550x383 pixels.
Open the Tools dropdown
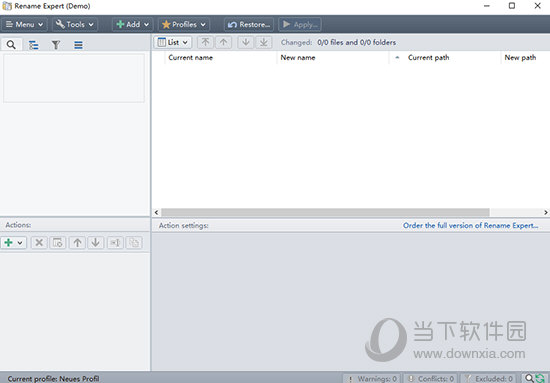(75, 25)
